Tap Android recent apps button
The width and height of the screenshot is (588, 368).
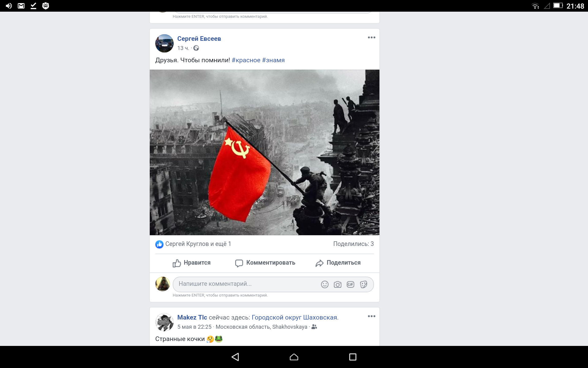(353, 357)
